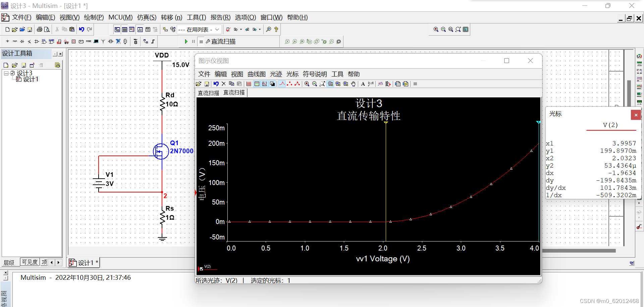
Task: Click the probe settings gear icon
Action: [x=339, y=42]
